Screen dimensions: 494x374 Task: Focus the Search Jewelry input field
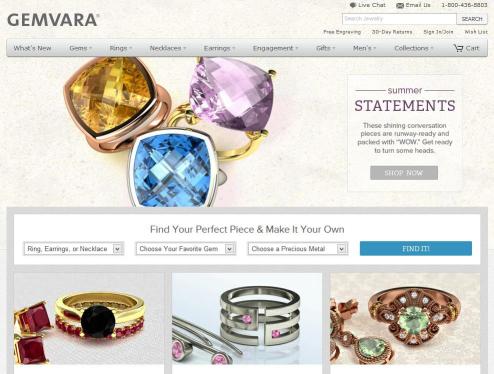pos(399,19)
